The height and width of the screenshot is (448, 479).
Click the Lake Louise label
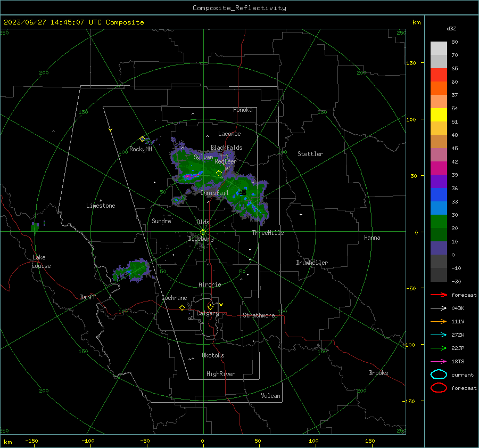click(41, 262)
